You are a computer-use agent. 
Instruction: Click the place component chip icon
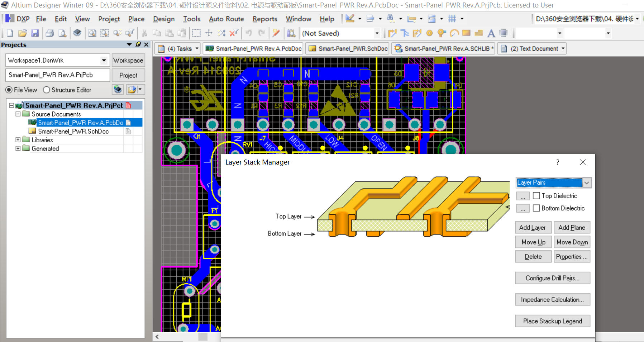[x=504, y=33]
